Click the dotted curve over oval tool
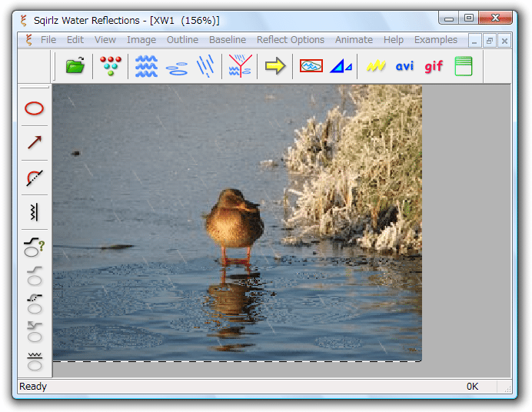The width and height of the screenshot is (532, 412). coord(35,304)
